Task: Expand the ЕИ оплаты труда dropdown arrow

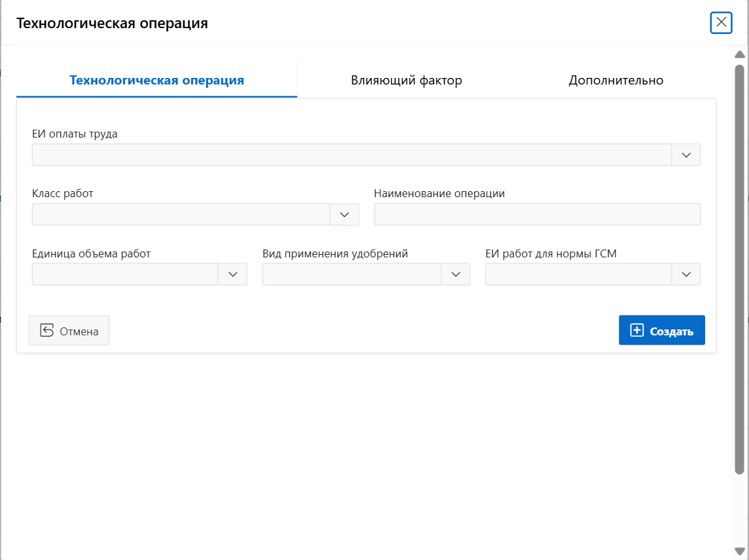Action: pyautogui.click(x=686, y=155)
